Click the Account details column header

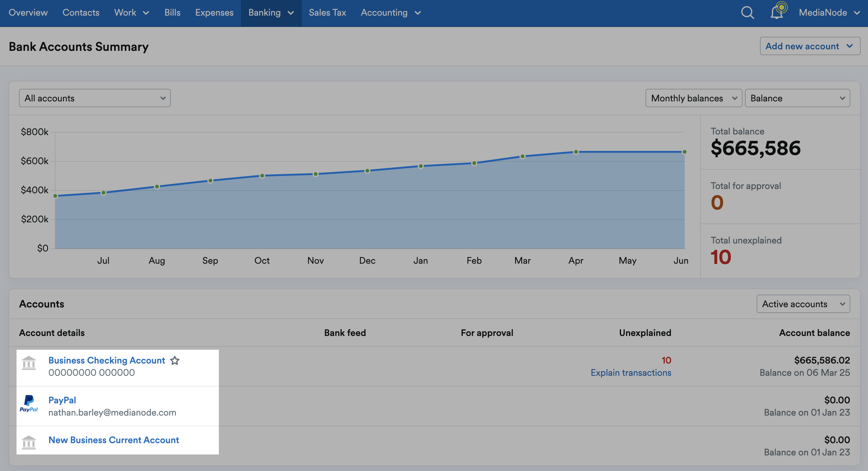(x=52, y=333)
